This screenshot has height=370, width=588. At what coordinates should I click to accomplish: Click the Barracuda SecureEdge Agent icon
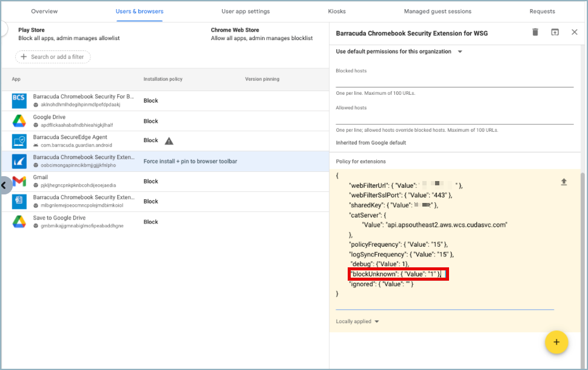19,141
